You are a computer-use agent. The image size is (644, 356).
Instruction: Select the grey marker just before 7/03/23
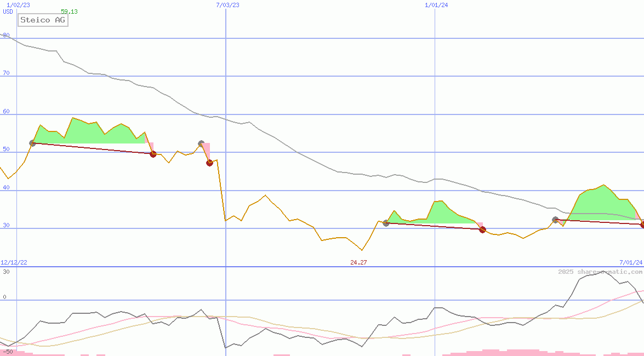tap(201, 143)
